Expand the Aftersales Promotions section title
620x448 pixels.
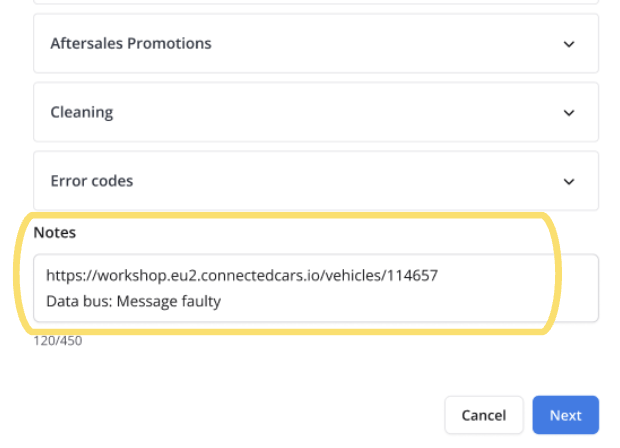tap(131, 44)
